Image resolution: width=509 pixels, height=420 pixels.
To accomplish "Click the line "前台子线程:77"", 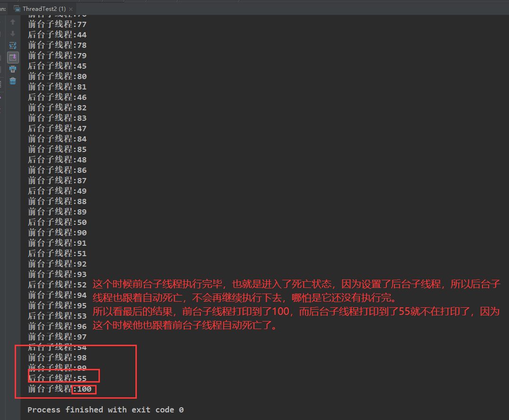I will (x=57, y=24).
